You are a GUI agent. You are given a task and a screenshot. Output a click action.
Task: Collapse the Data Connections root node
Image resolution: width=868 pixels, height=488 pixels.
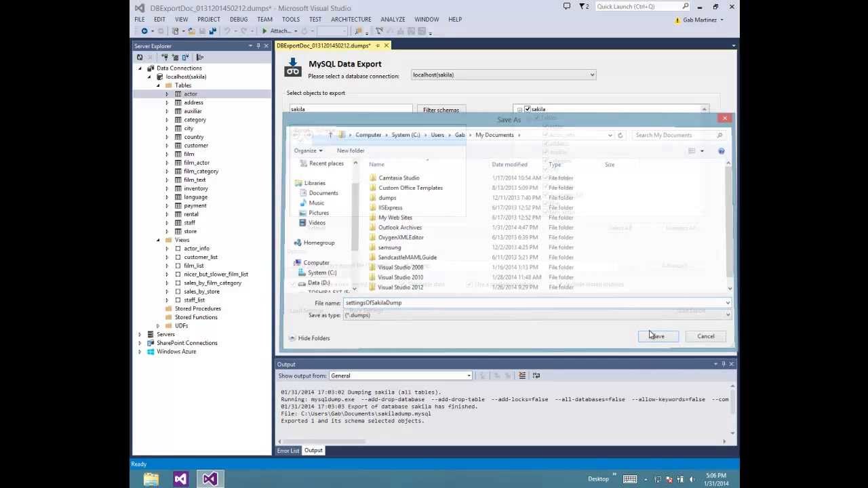point(140,68)
